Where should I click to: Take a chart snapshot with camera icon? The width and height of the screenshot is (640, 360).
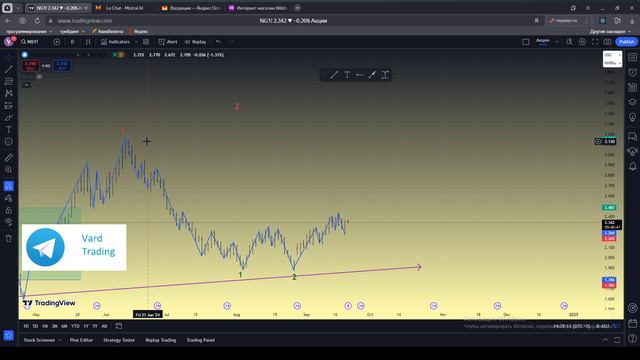coord(608,42)
